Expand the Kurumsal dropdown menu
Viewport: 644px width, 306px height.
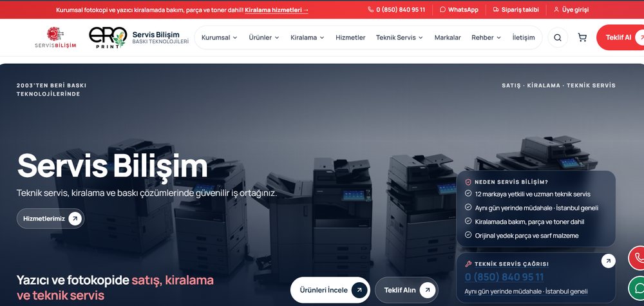(220, 37)
